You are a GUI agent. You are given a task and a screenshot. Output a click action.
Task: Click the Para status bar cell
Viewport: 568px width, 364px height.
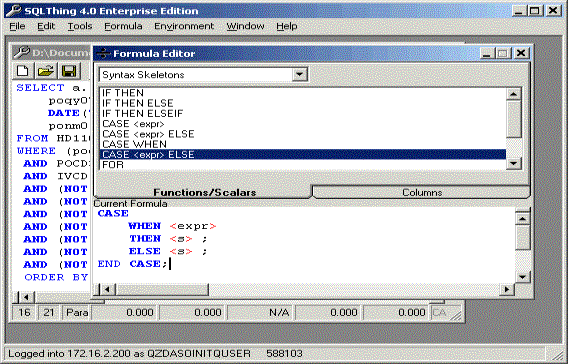77,312
